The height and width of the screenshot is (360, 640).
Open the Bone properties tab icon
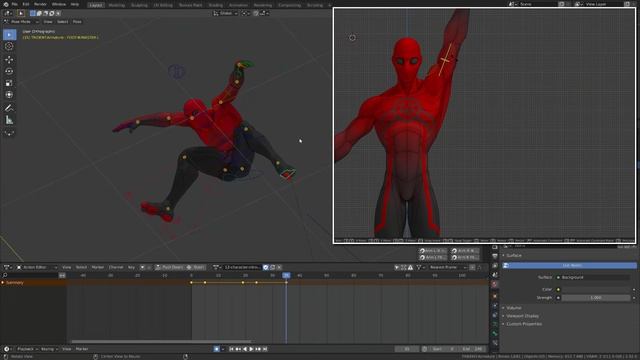(x=495, y=333)
